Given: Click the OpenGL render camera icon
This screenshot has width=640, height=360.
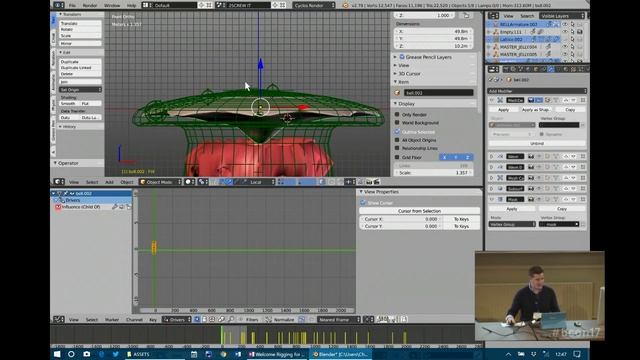Looking at the screenshot, I should (369, 182).
